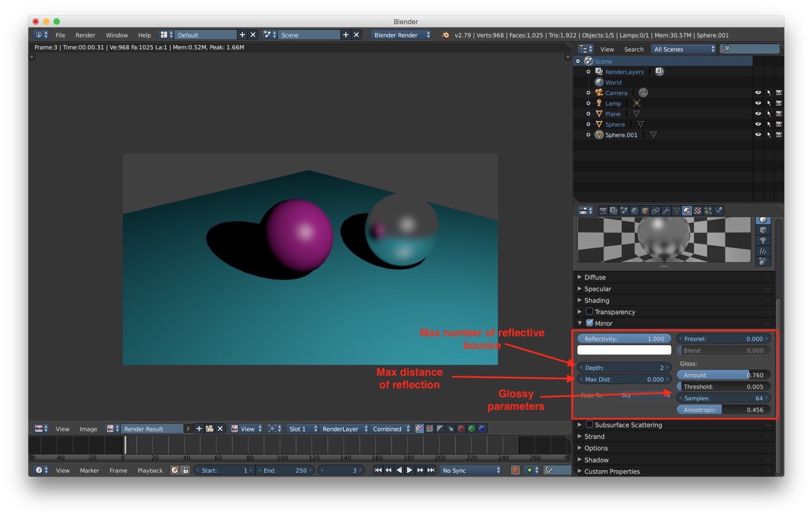Set material preview to hair strands

[x=763, y=251]
